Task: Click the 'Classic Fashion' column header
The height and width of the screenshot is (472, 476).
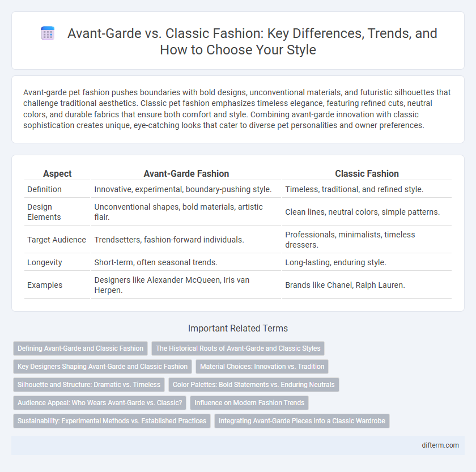Action: pyautogui.click(x=367, y=173)
